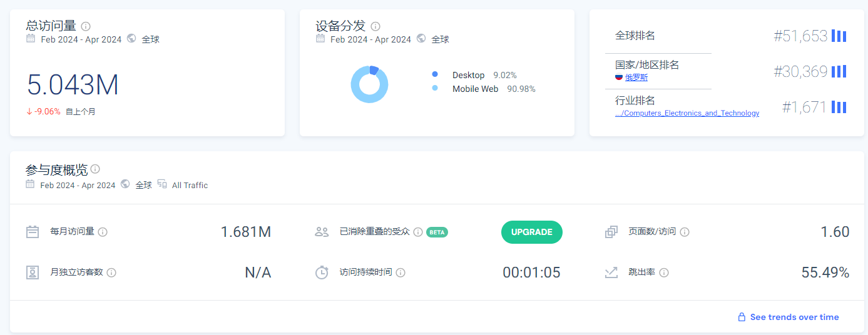Click the green UPGRADE button
868x335 pixels.
(532, 232)
